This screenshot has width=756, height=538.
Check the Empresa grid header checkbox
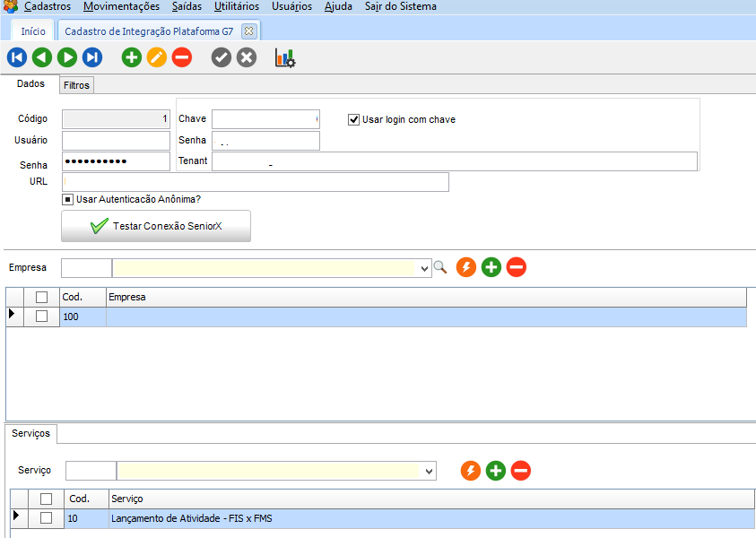pyautogui.click(x=42, y=297)
